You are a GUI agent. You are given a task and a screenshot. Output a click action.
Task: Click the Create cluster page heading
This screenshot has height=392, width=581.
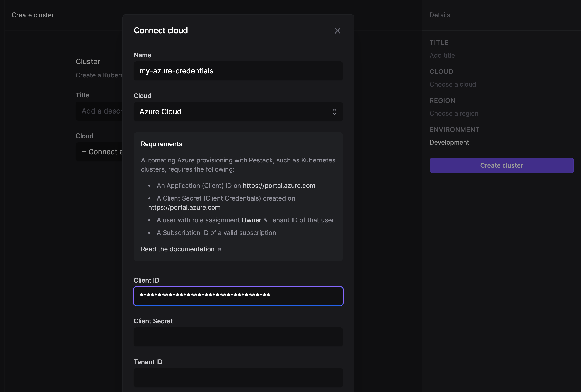[x=33, y=15]
